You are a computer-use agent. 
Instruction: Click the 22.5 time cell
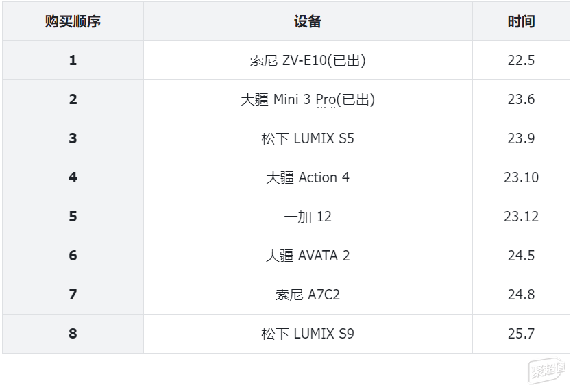(521, 60)
